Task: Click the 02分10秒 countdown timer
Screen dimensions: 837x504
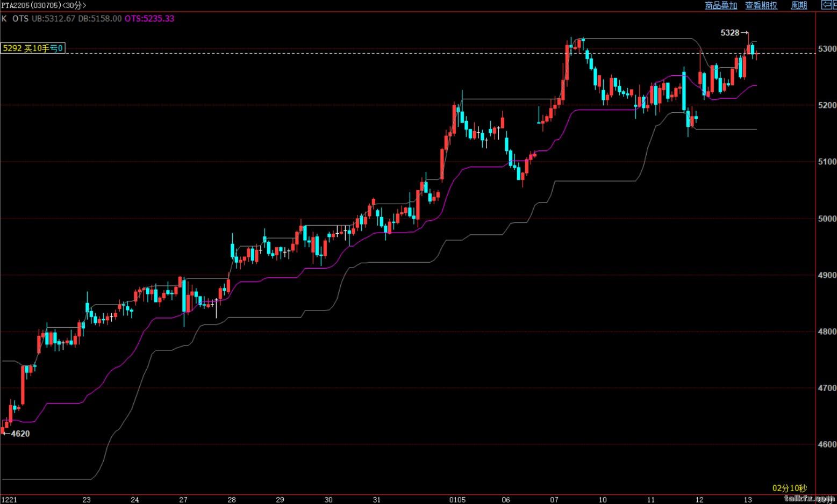Action: point(790,488)
